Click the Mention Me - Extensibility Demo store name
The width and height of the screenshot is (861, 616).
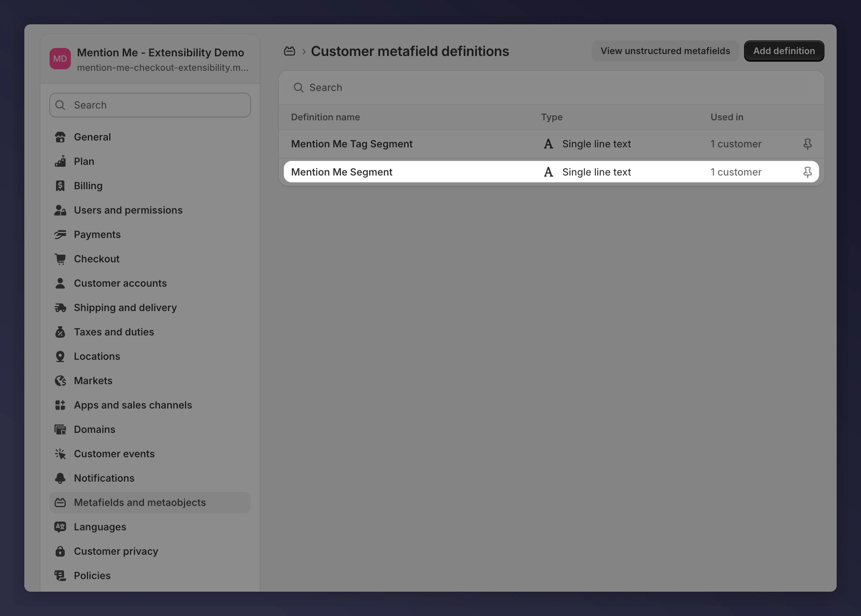click(x=160, y=53)
